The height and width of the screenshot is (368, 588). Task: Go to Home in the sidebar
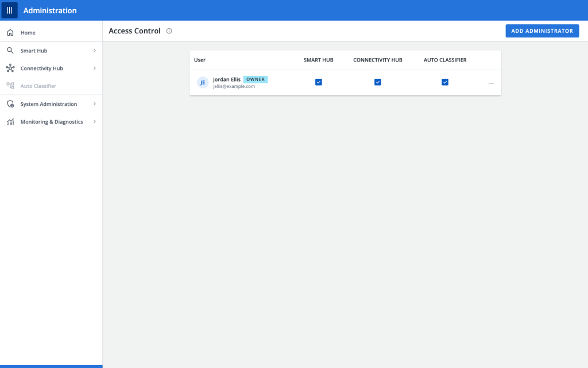click(x=51, y=33)
